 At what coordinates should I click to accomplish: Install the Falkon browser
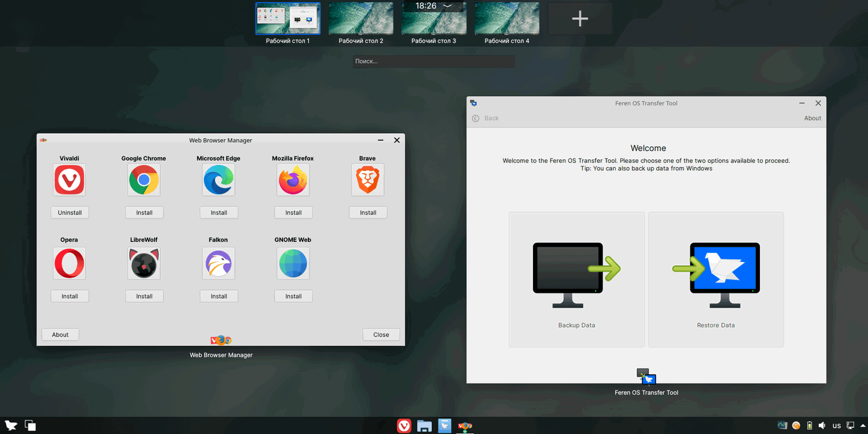219,296
